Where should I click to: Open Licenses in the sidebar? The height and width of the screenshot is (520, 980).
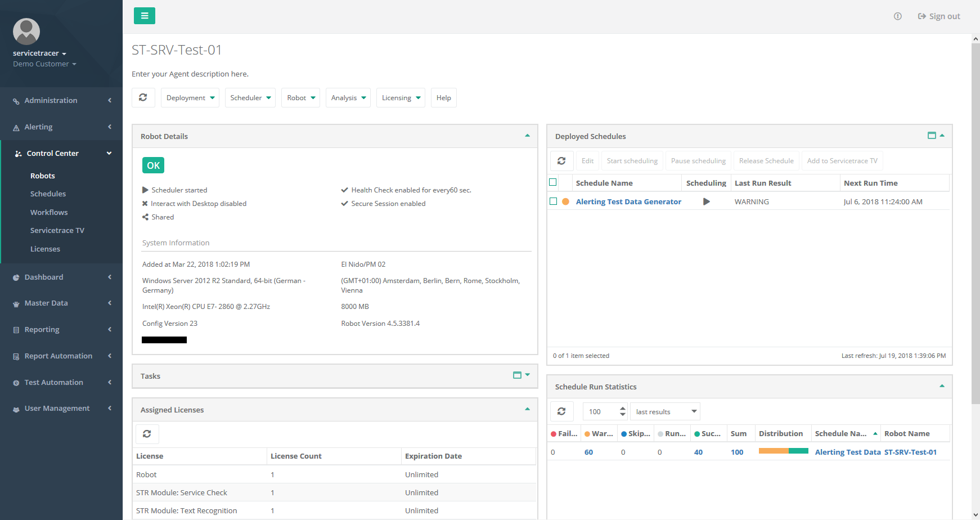pyautogui.click(x=45, y=249)
